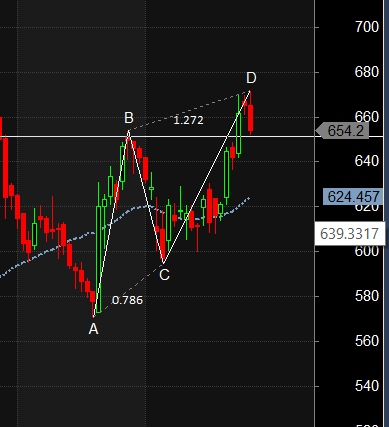389x427 pixels.
Task: Click the 654.2 current price marker
Action: click(x=342, y=131)
